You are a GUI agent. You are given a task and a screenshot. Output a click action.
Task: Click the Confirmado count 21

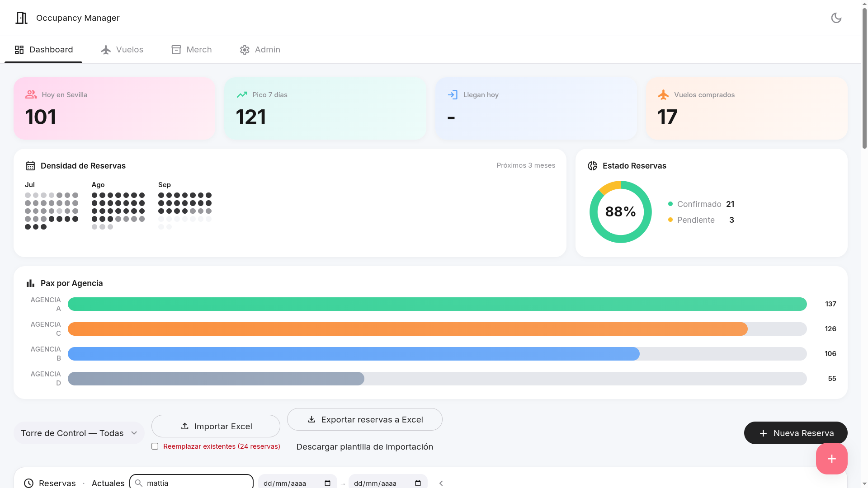730,204
